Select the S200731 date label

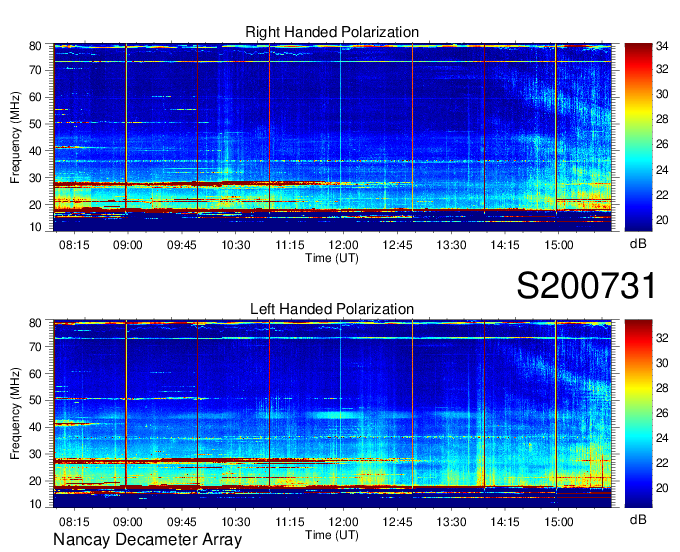coord(586,286)
